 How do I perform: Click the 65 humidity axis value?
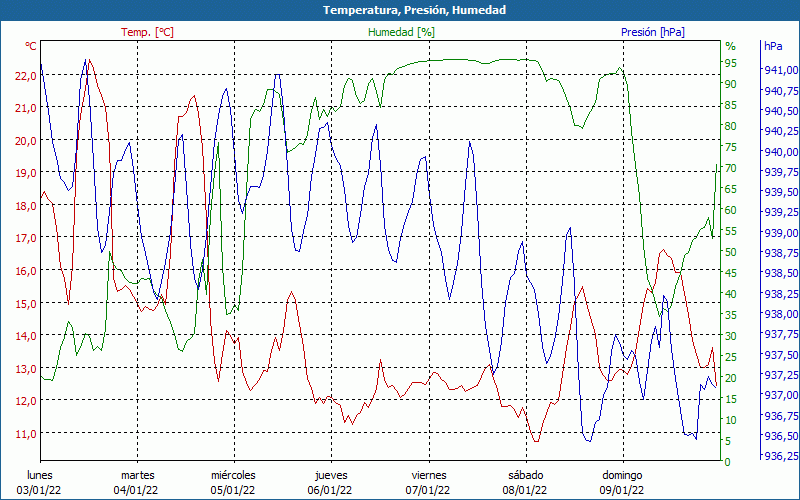tap(731, 189)
